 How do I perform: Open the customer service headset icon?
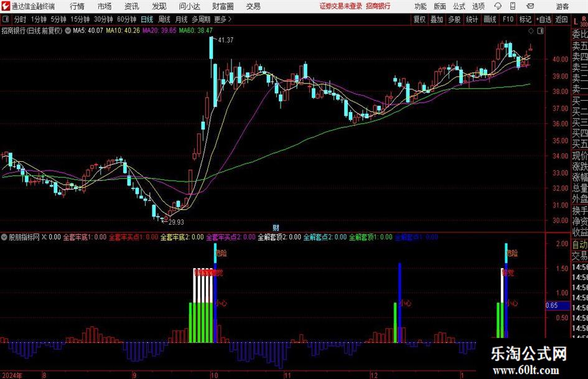pyautogui.click(x=498, y=6)
